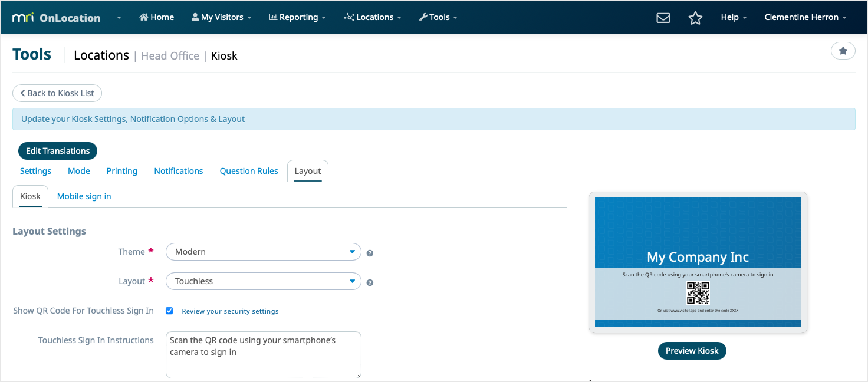Open the Reporting menu
This screenshot has height=382, width=868.
point(297,17)
